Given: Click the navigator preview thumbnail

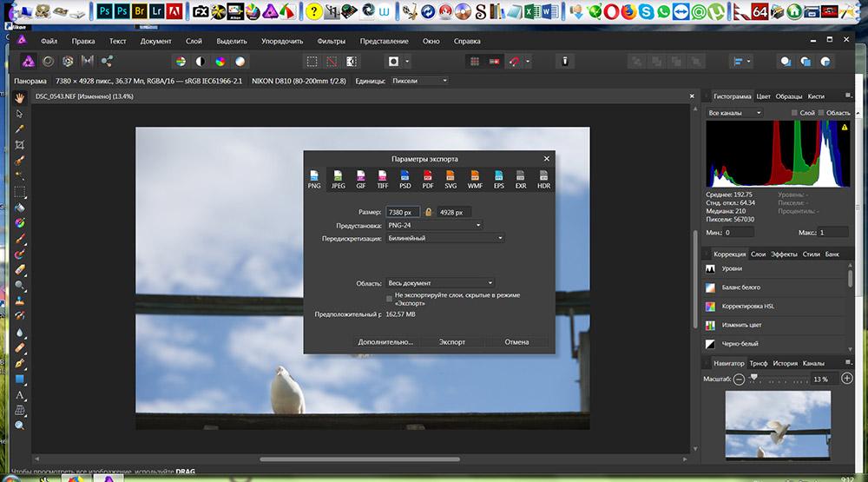Looking at the screenshot, I should (778, 426).
